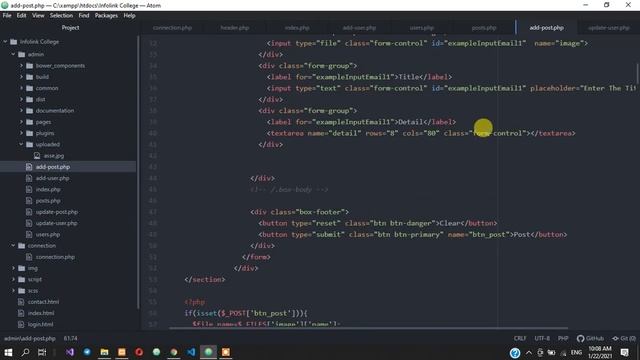Open Opera browser from the taskbar

(139, 352)
